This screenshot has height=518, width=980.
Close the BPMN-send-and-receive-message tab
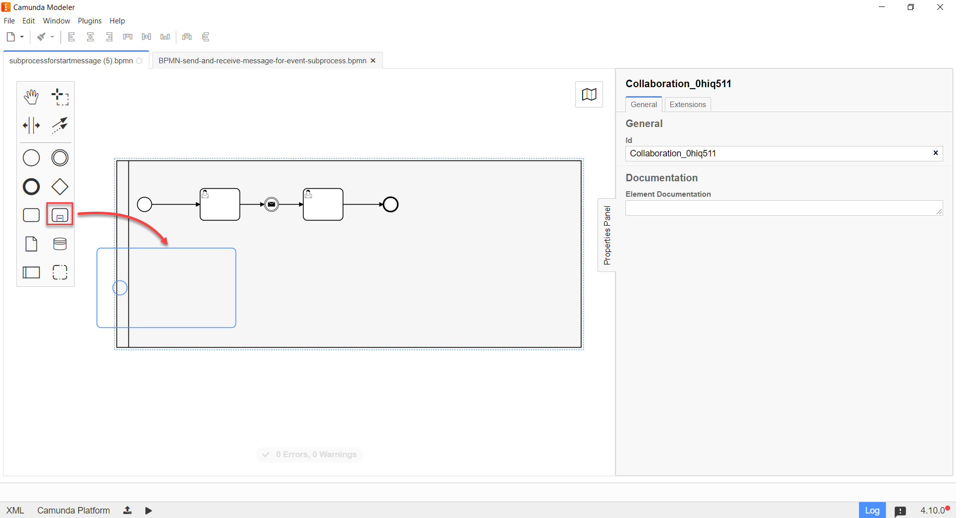pyautogui.click(x=373, y=61)
